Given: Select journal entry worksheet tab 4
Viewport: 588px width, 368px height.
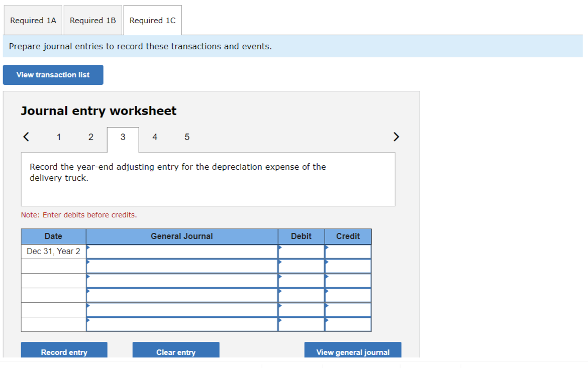Looking at the screenshot, I should 155,137.
